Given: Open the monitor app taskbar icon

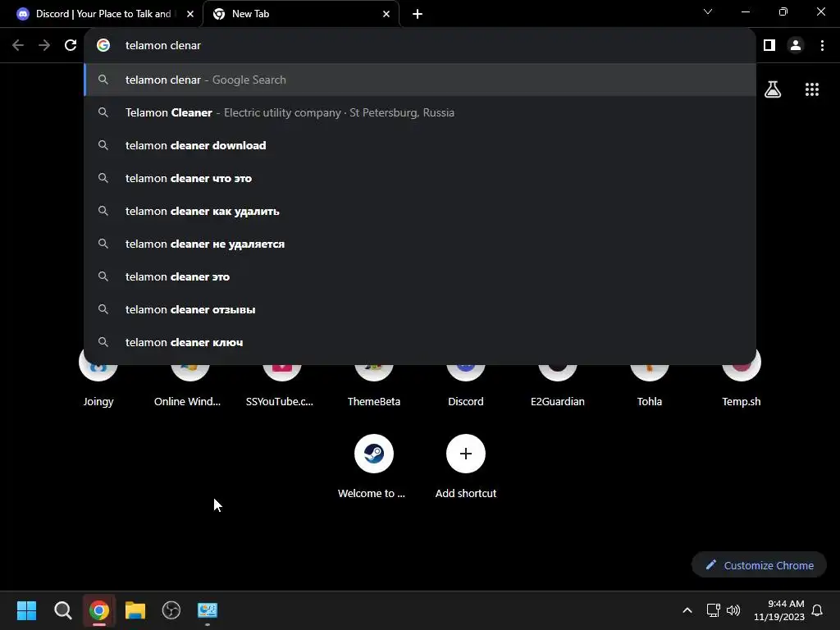Looking at the screenshot, I should point(208,610).
